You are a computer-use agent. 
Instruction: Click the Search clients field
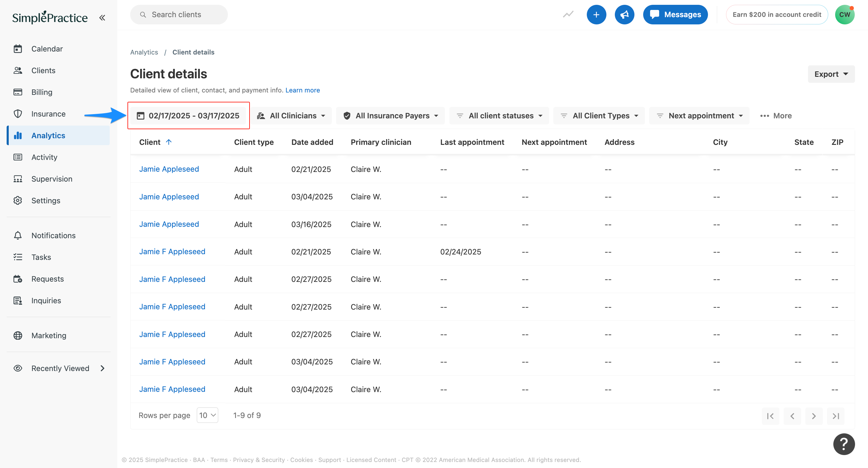(x=179, y=14)
